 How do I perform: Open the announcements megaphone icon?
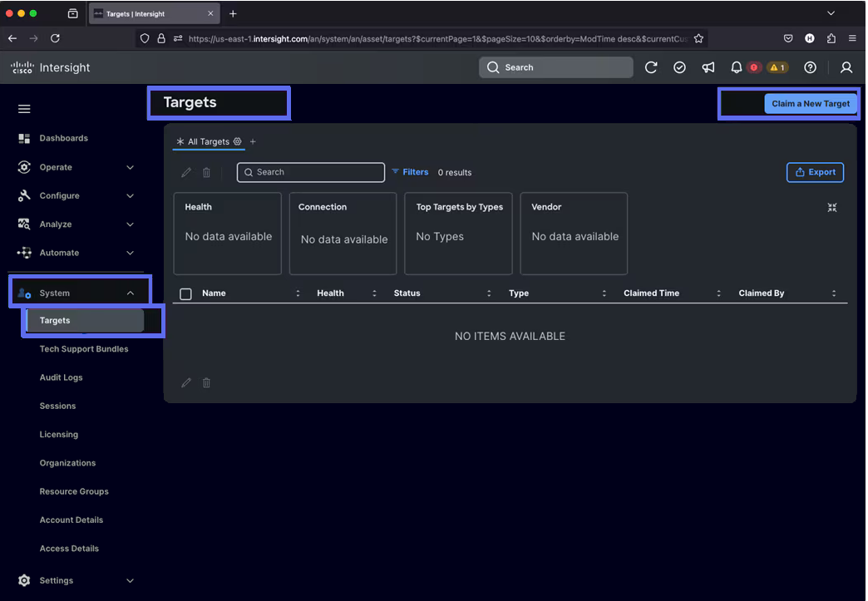tap(708, 67)
